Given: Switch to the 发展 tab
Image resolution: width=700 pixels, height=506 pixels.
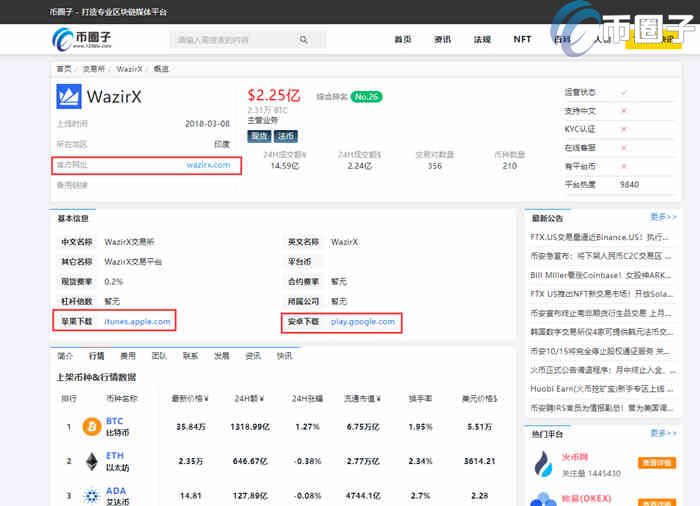Looking at the screenshot, I should (x=221, y=356).
